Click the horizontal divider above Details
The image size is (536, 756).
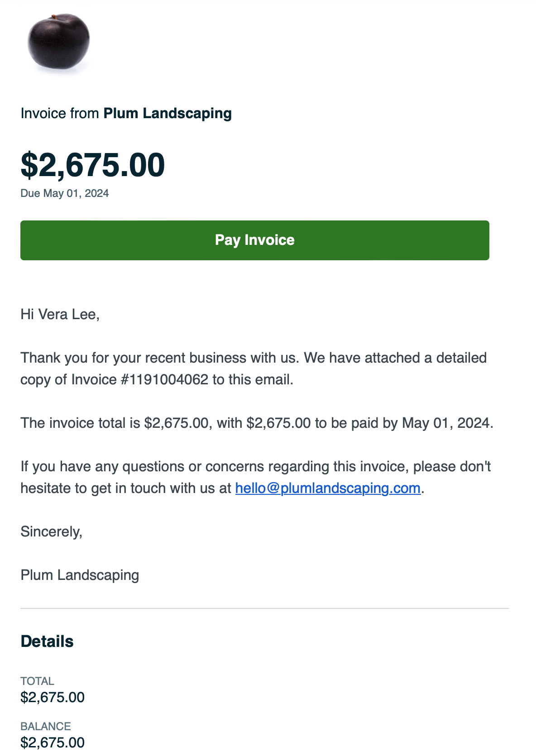[264, 608]
